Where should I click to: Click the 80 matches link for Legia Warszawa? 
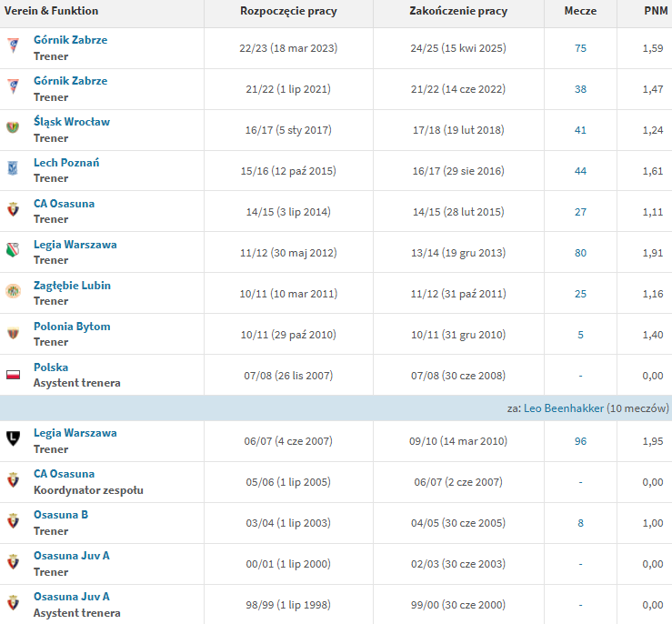tap(580, 253)
